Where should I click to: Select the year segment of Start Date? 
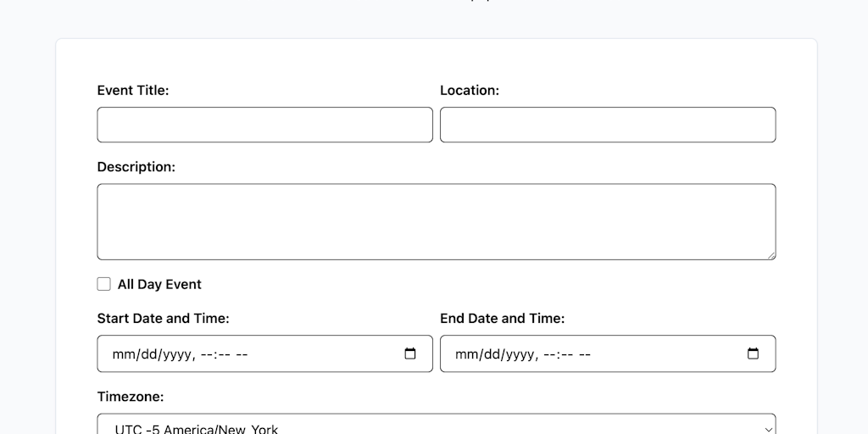(x=175, y=354)
